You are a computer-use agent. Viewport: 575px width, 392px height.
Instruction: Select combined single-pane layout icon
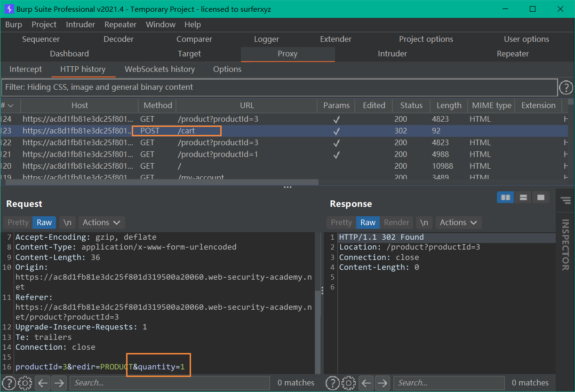[541, 197]
